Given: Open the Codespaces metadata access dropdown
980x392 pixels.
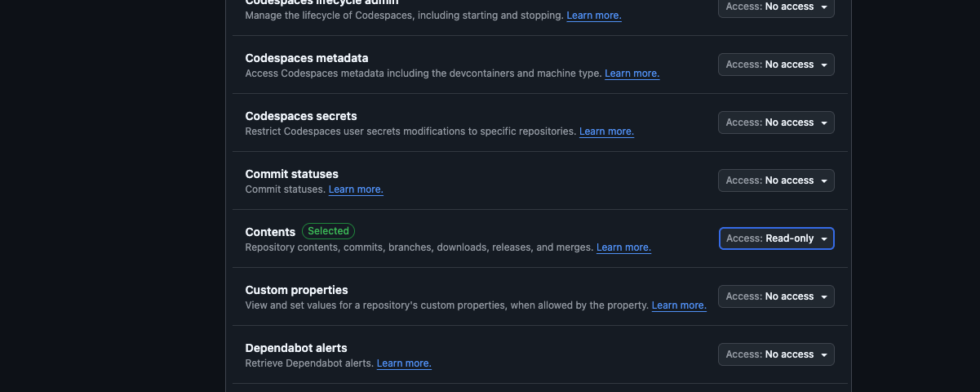Looking at the screenshot, I should coord(776,65).
